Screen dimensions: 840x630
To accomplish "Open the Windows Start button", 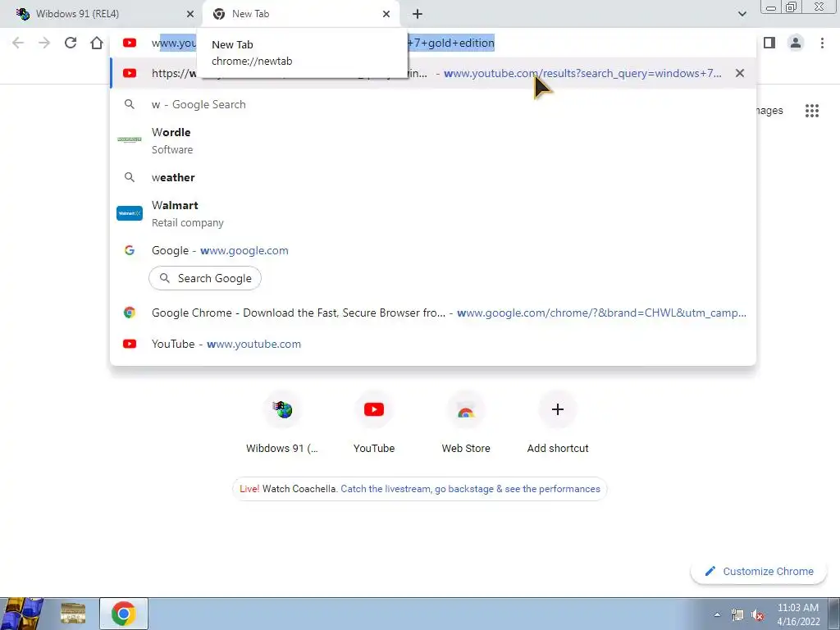I will pos(21,614).
